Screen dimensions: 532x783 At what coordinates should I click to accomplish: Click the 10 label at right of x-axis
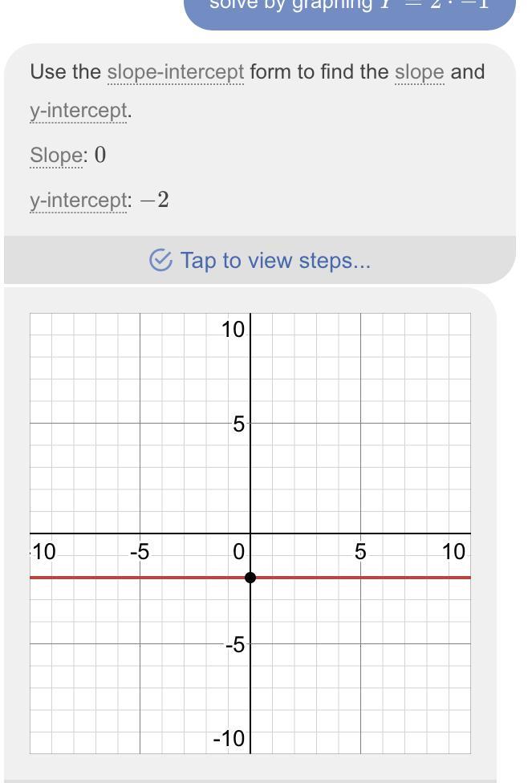tap(453, 552)
